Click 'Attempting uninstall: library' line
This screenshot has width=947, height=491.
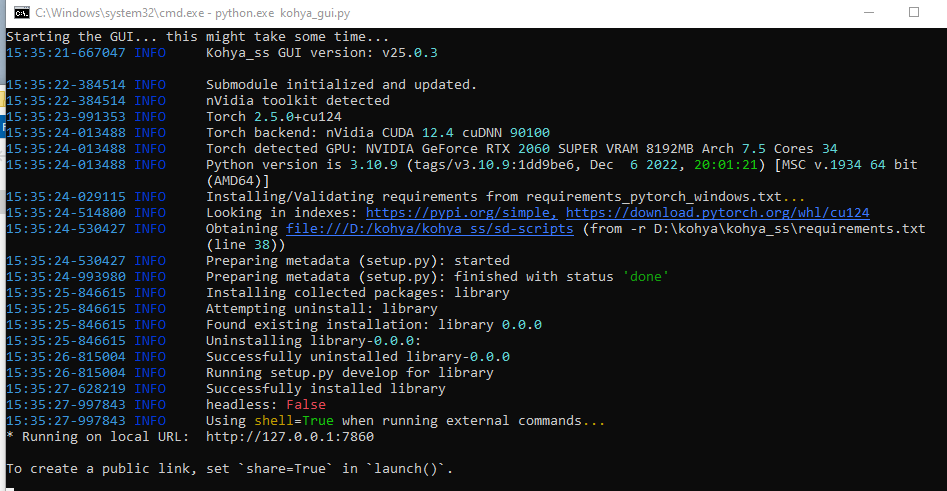coord(321,309)
